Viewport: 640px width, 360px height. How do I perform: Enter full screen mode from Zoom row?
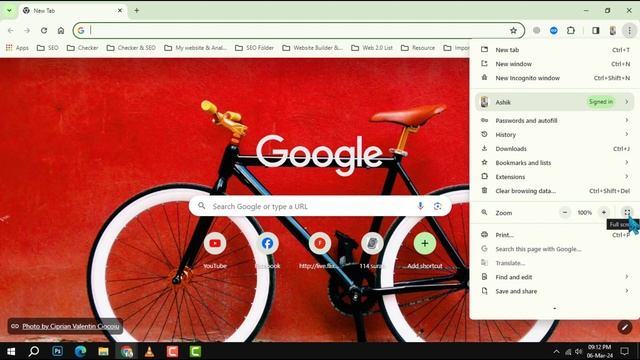pyautogui.click(x=627, y=212)
